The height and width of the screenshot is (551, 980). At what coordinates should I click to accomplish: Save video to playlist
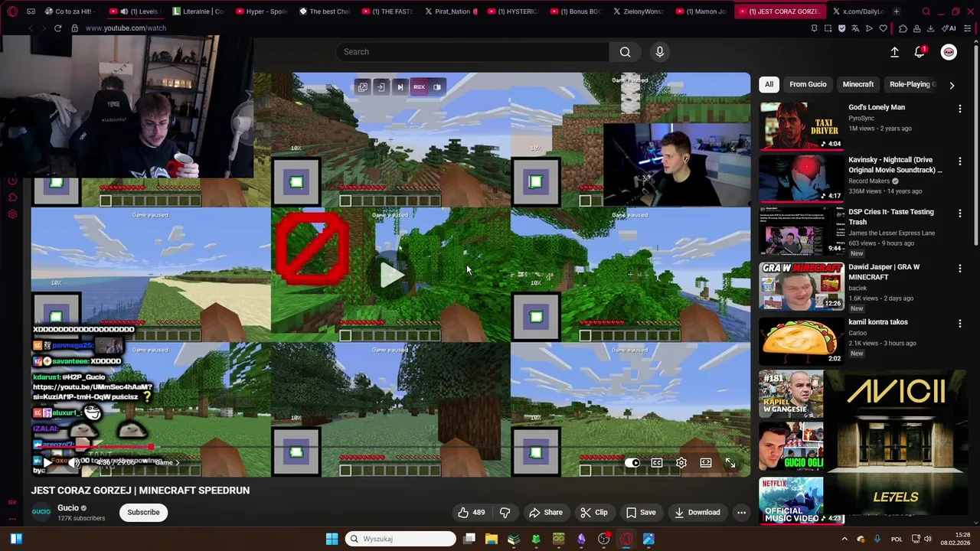click(641, 513)
